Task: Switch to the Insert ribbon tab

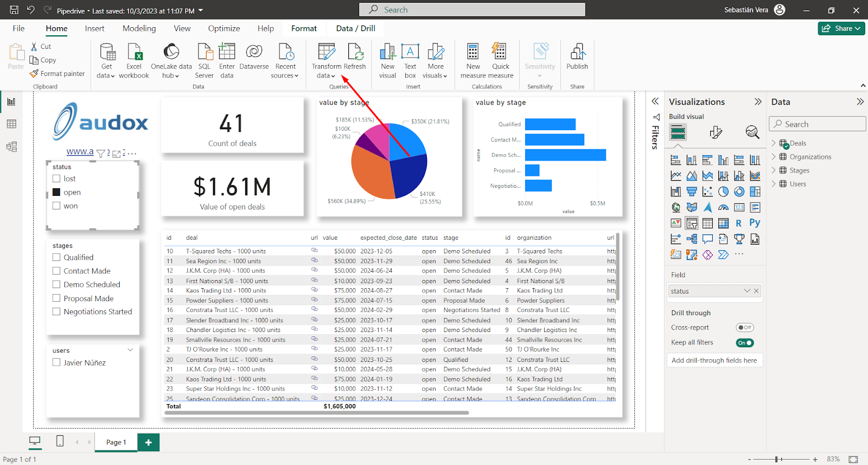Action: tap(94, 28)
